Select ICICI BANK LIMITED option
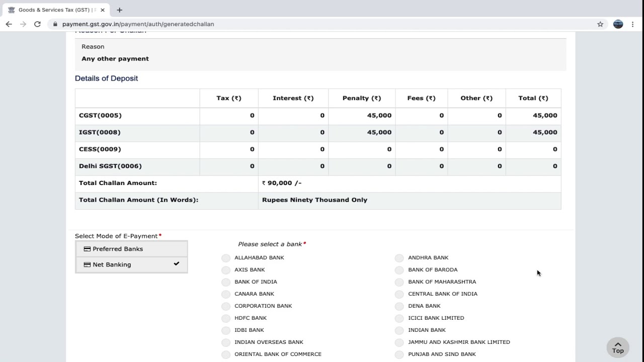The width and height of the screenshot is (644, 362). [399, 318]
